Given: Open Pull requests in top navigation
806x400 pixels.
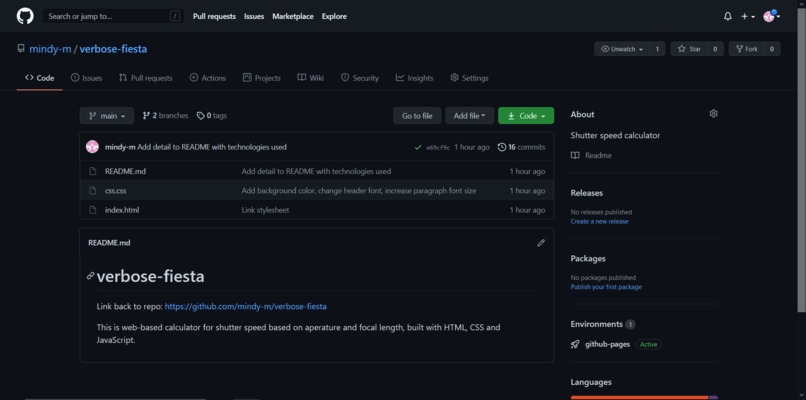Looking at the screenshot, I should click(214, 16).
